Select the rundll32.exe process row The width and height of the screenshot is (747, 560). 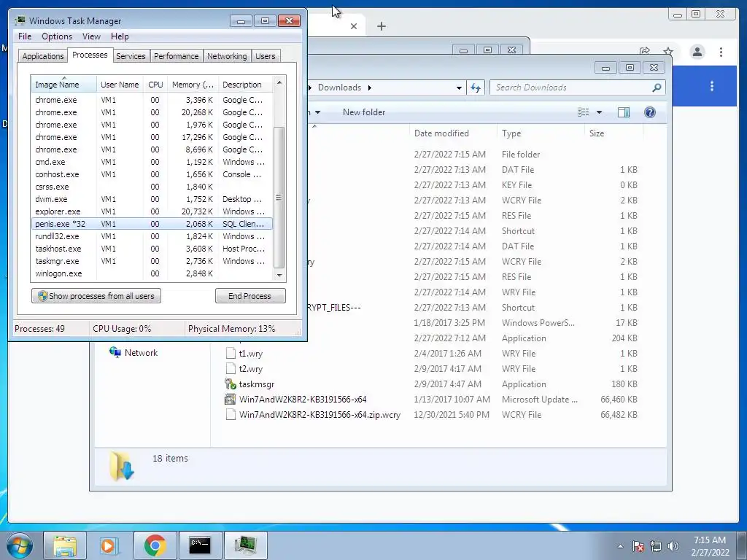[152, 236]
